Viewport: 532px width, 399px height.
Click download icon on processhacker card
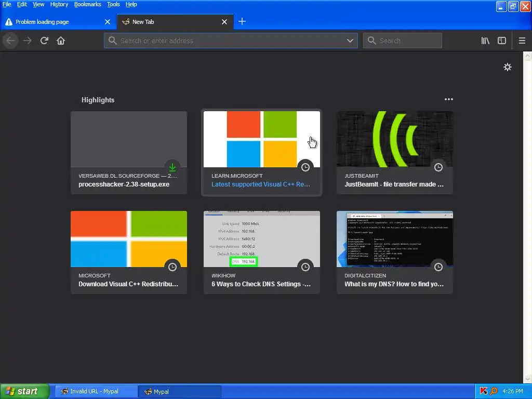coord(172,167)
